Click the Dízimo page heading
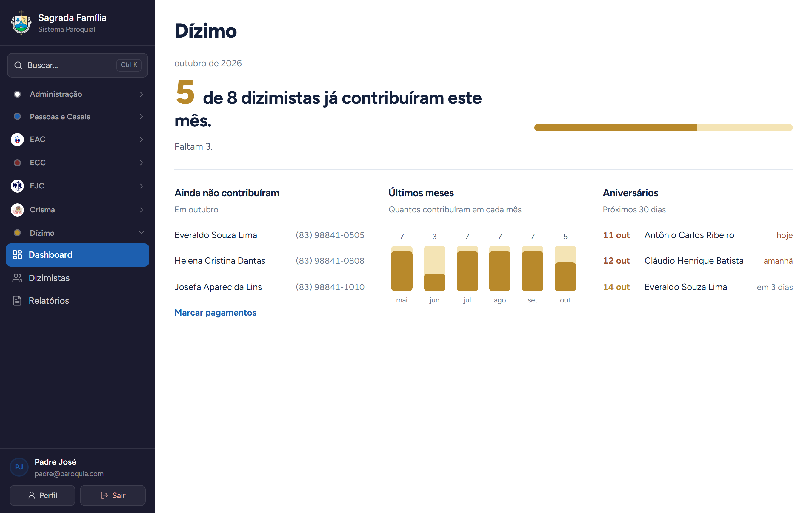 coord(205,31)
